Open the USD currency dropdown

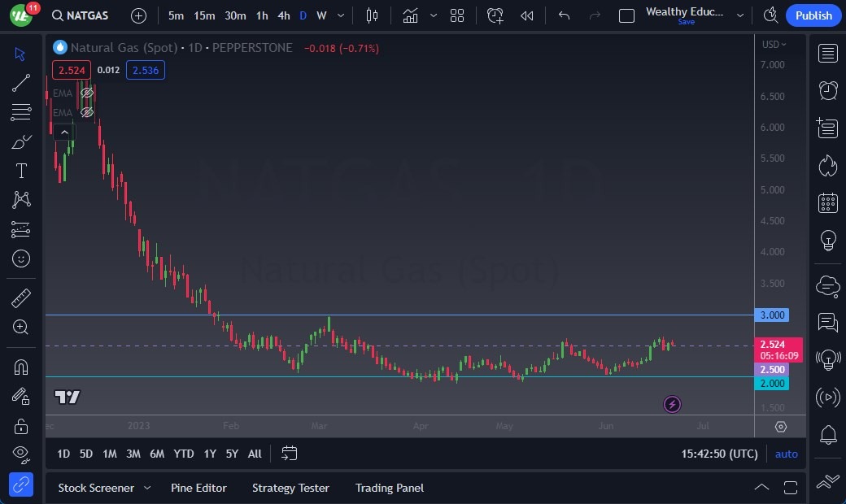(x=774, y=44)
